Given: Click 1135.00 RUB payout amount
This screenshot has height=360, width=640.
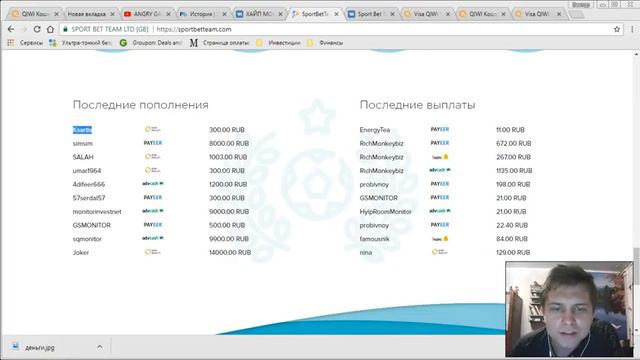Looking at the screenshot, I should (514, 171).
